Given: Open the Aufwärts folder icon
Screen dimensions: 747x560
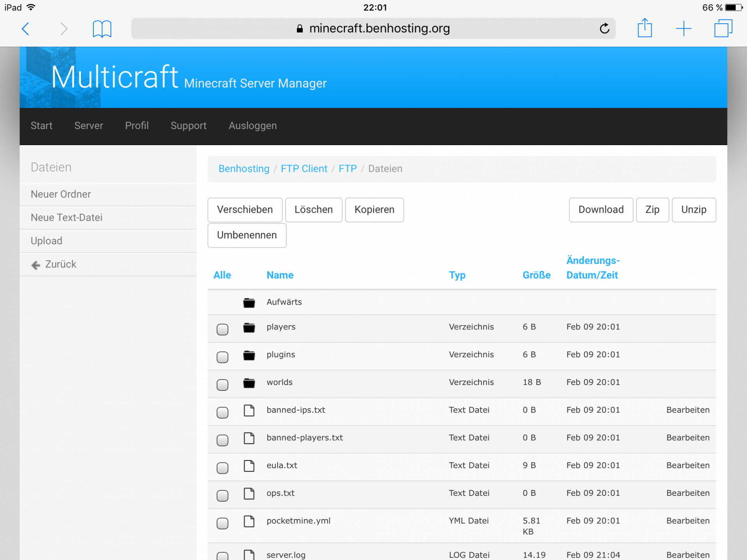Looking at the screenshot, I should [x=249, y=303].
